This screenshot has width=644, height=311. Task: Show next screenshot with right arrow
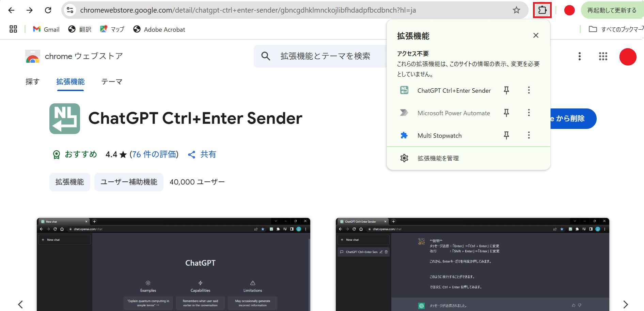625,304
